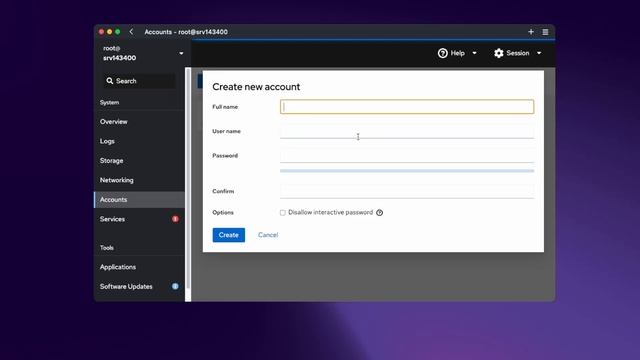Open Applications in the sidebar
640x360 pixels.
[139, 267]
